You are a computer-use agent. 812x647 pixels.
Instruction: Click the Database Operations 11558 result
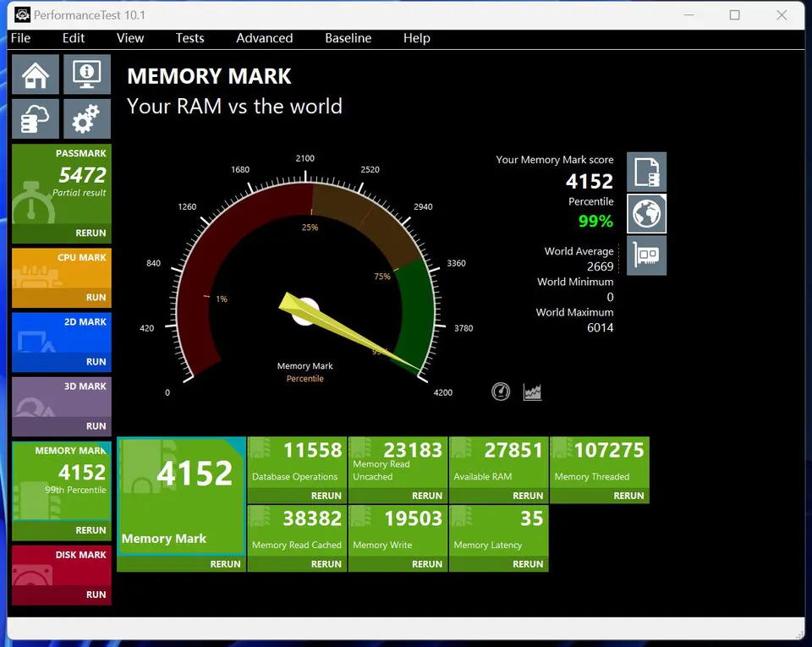297,463
